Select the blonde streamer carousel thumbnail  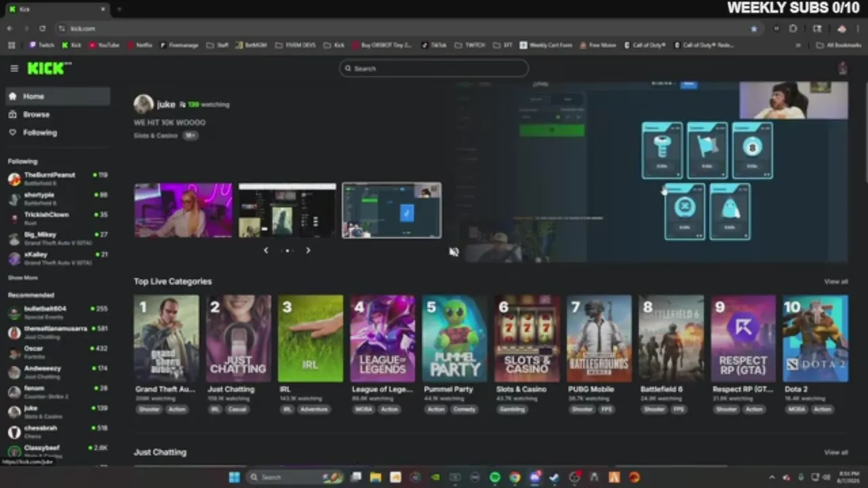[183, 210]
